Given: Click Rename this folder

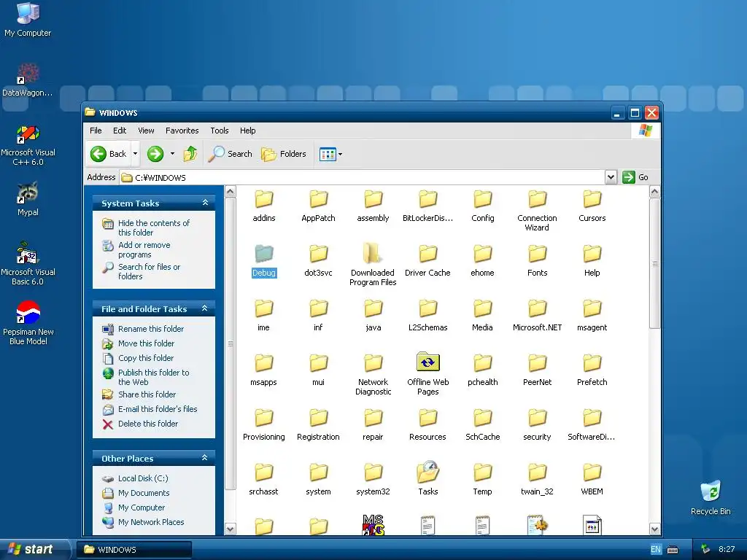Looking at the screenshot, I should 150,329.
